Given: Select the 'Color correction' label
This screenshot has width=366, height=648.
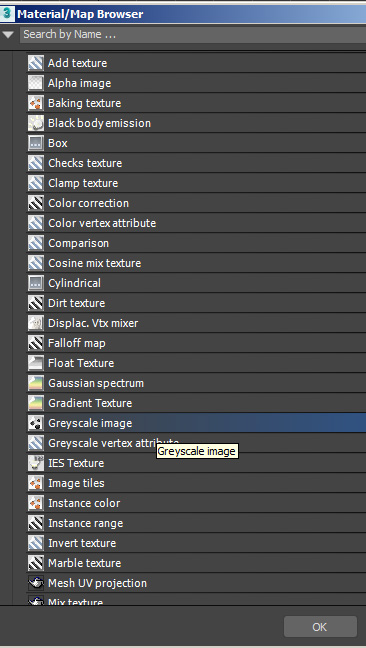Looking at the screenshot, I should 88,203.
